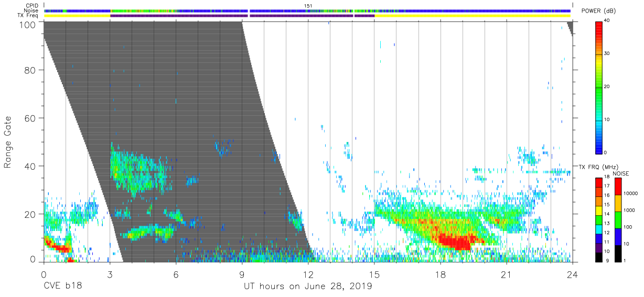Click the 40 tick label on POWER scale
The image size is (644, 297).
click(608, 20)
